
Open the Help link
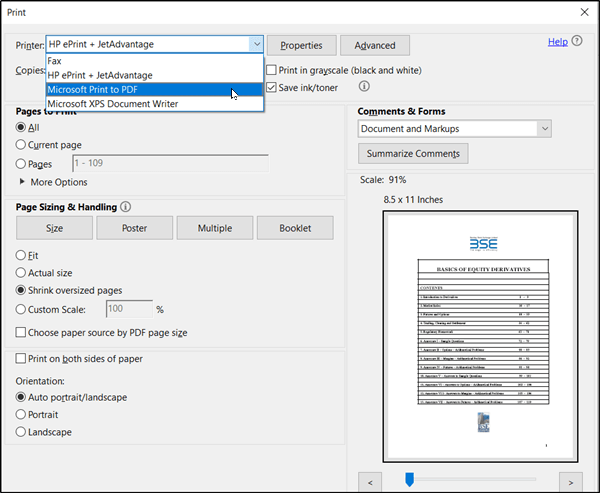click(x=558, y=42)
